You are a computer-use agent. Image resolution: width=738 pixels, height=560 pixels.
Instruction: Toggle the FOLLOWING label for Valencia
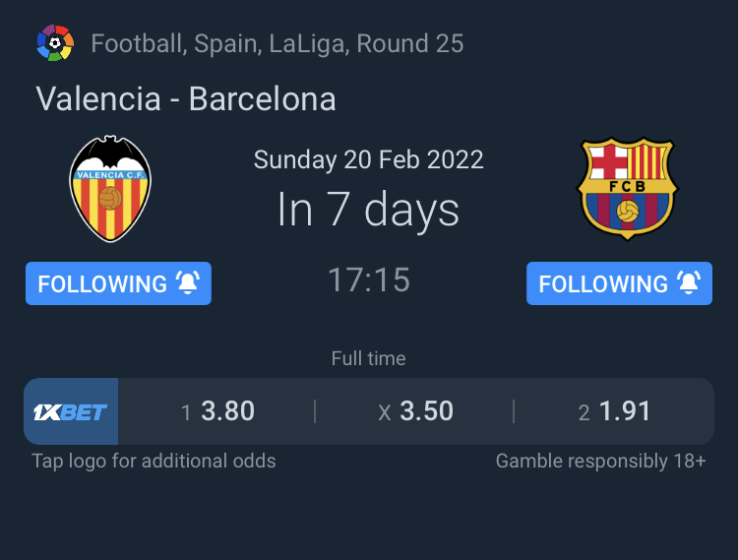(x=102, y=284)
